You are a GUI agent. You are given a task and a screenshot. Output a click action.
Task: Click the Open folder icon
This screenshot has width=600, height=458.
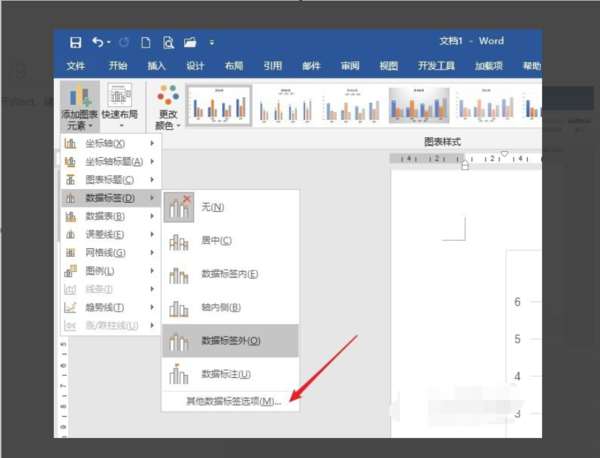pyautogui.click(x=190, y=42)
